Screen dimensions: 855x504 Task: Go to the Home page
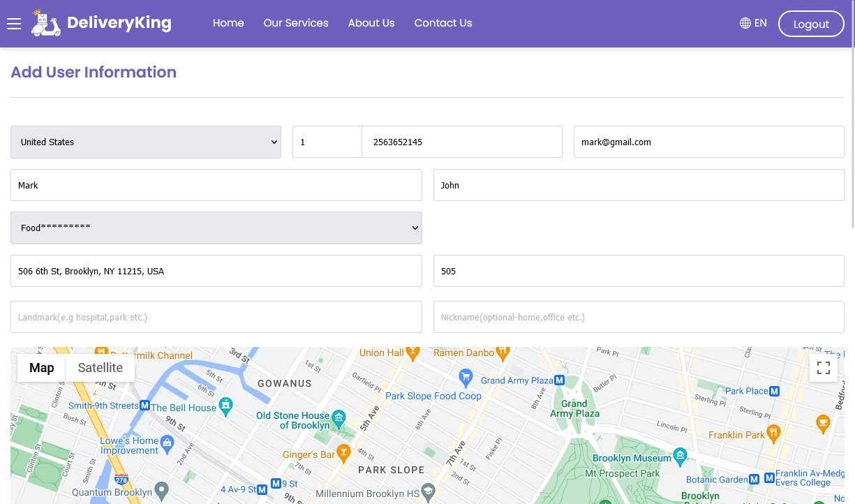(x=228, y=23)
